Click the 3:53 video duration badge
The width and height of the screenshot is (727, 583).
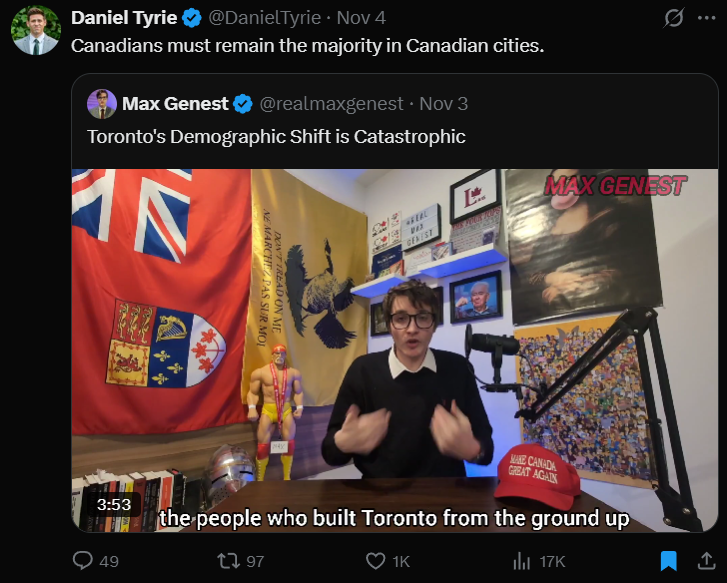point(114,504)
